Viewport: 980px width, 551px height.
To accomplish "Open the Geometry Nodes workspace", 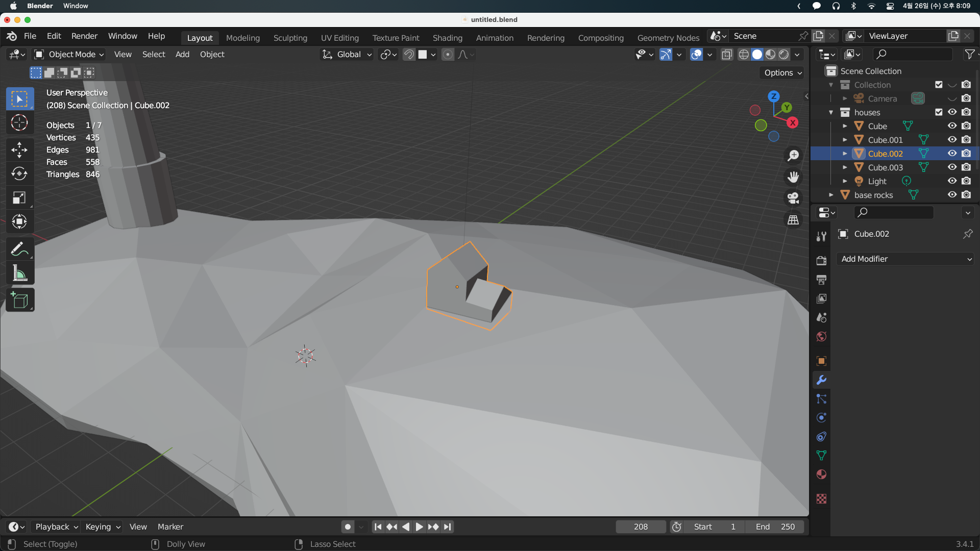I will [668, 38].
